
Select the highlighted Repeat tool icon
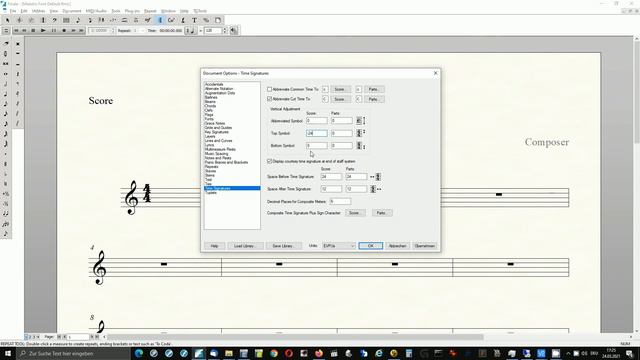[x=160, y=20]
